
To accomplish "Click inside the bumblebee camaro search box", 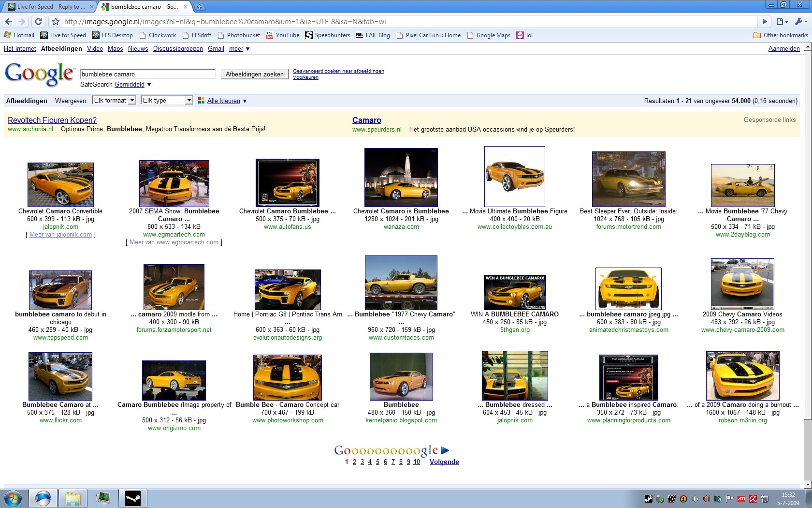I will [148, 74].
